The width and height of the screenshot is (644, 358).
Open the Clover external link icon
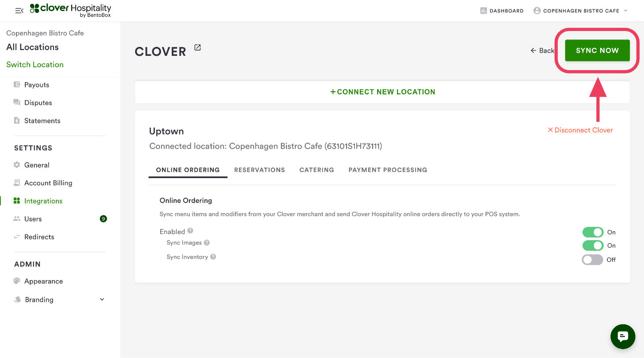(x=197, y=48)
